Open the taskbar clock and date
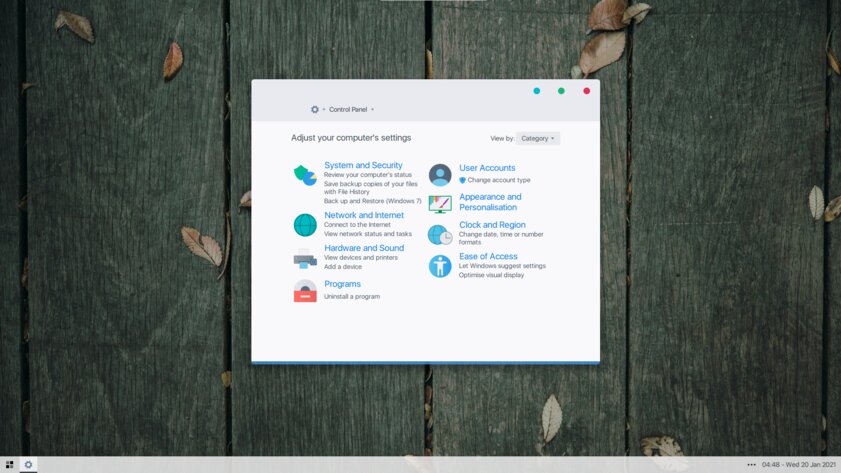Image resolution: width=841 pixels, height=473 pixels. pyautogui.click(x=797, y=465)
